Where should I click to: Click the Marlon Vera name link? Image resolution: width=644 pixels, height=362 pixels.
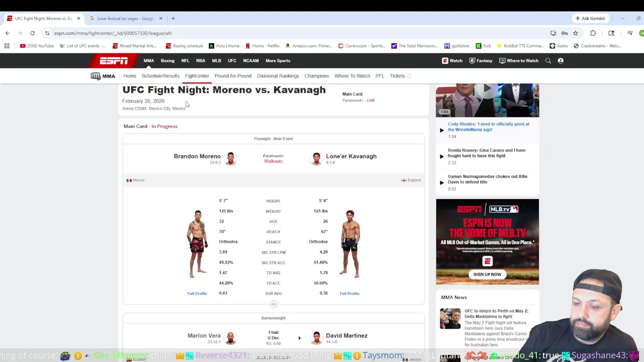point(204,336)
